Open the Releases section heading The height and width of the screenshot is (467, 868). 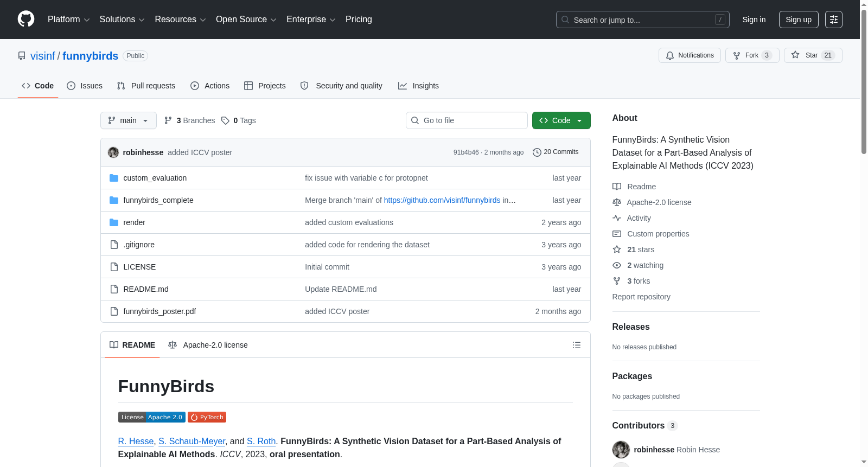tap(631, 327)
